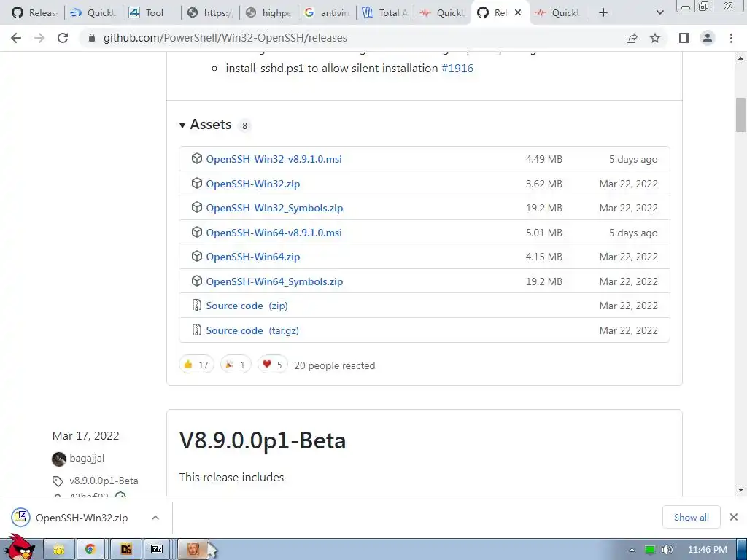
Task: Download OpenSSH-Win32_Symbols.zip
Action: click(x=274, y=208)
